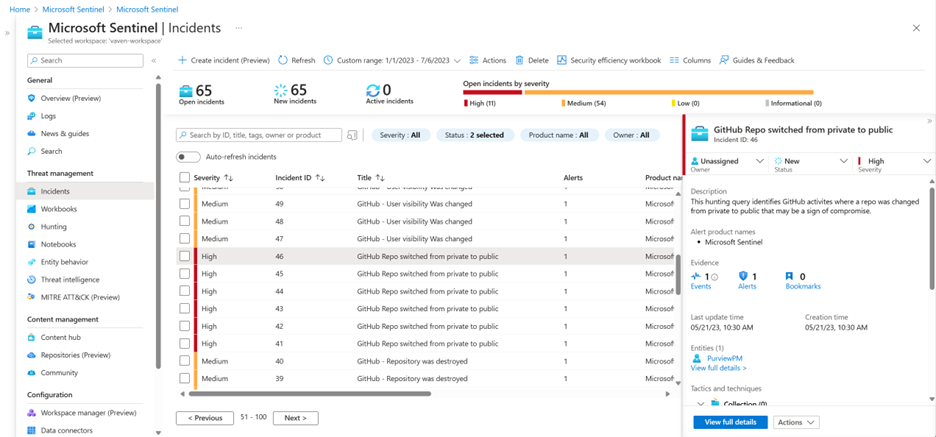Open Threat intelligence globe icon
The image size is (936, 437).
[32, 279]
